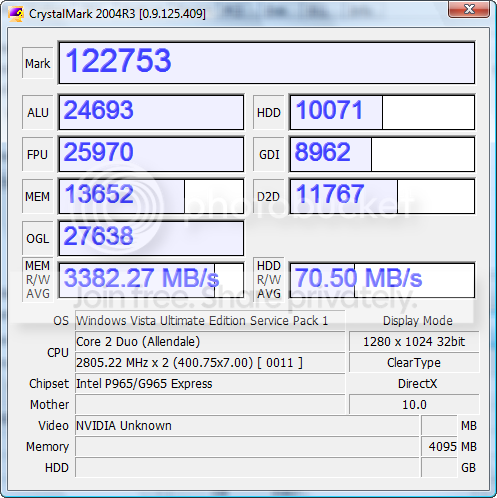Click the empty Mother field
This screenshot has height=498, width=497.
[210, 405]
